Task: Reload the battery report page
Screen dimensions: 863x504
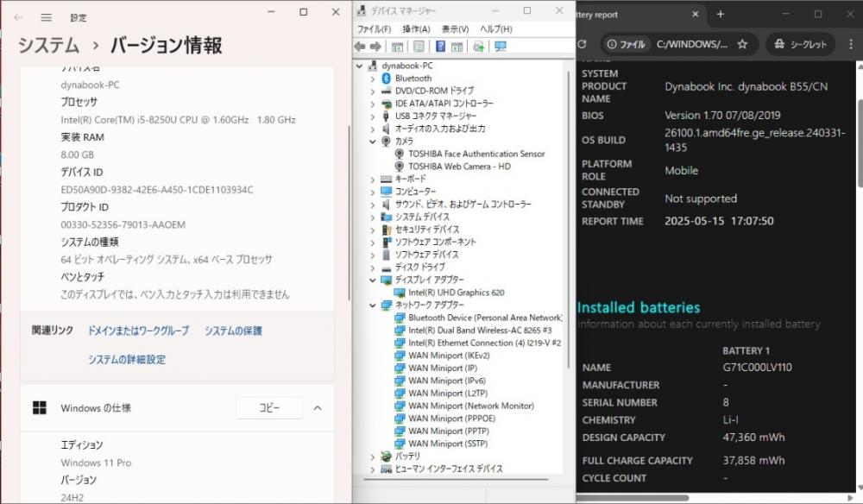Action: point(583,44)
